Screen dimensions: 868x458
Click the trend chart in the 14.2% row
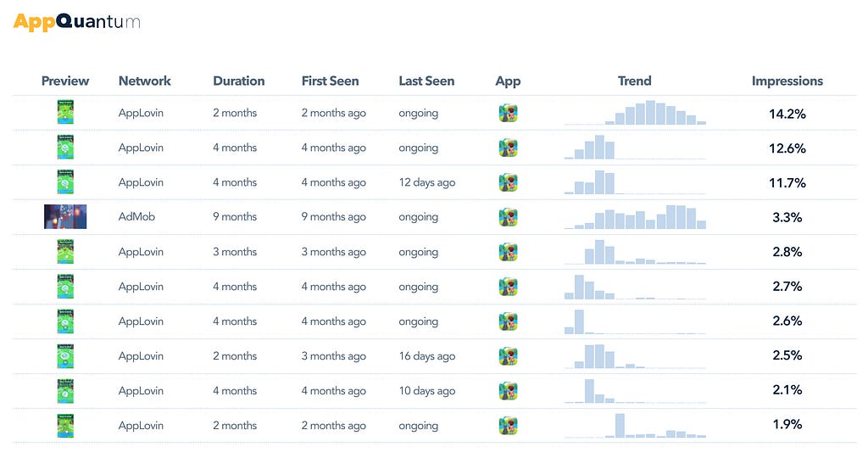click(635, 113)
